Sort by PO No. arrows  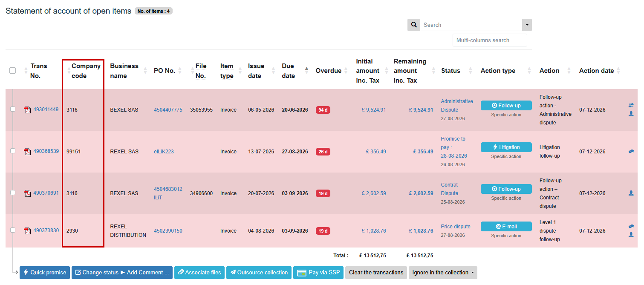[x=180, y=71]
